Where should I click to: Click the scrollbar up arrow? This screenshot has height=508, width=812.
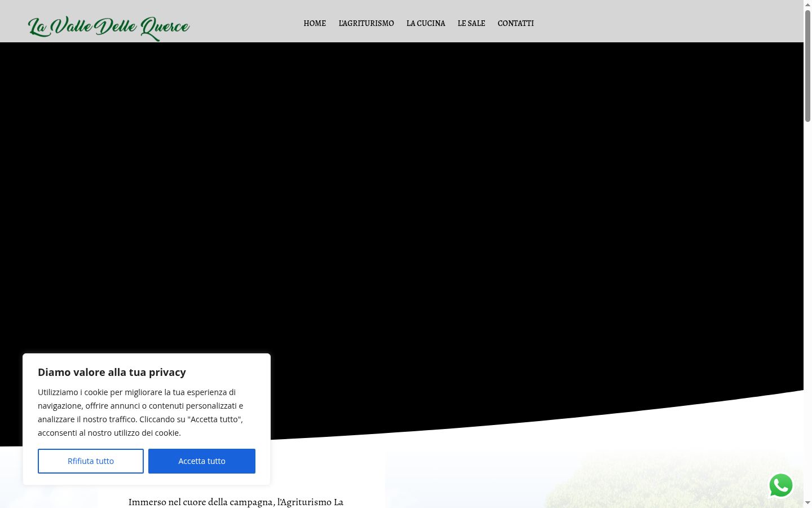point(807,4)
